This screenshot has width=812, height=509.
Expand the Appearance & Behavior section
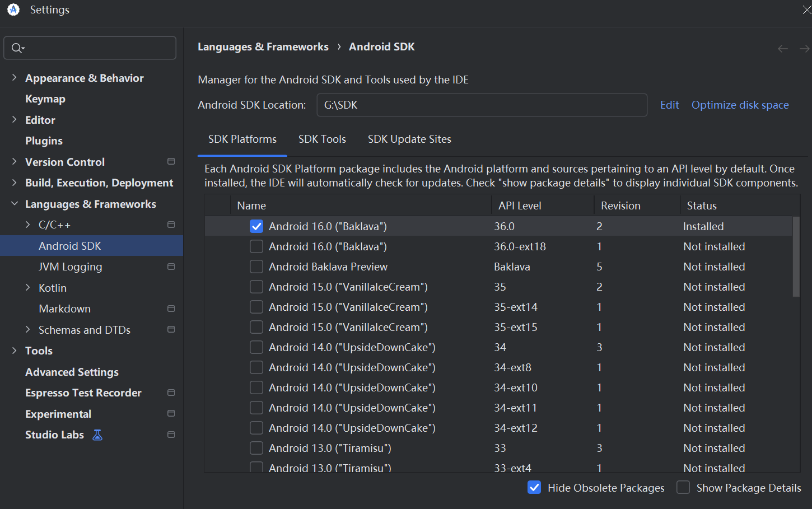pyautogui.click(x=13, y=78)
